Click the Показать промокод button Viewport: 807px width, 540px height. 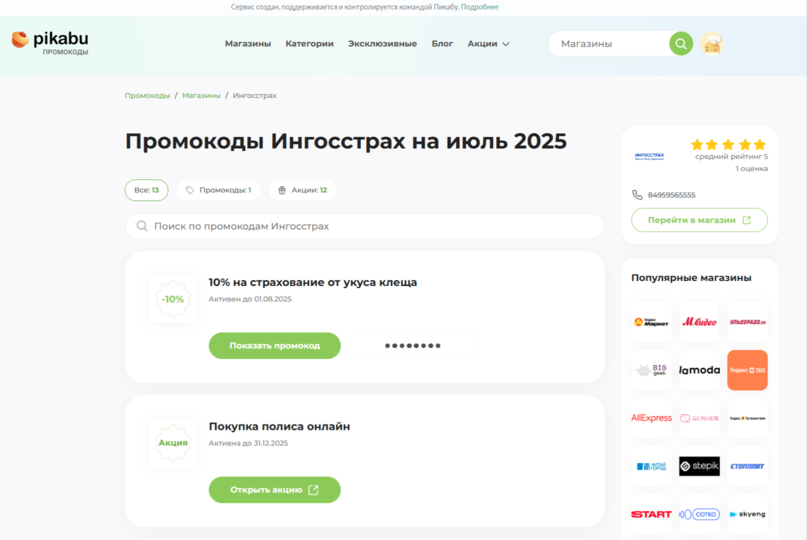[x=274, y=345]
